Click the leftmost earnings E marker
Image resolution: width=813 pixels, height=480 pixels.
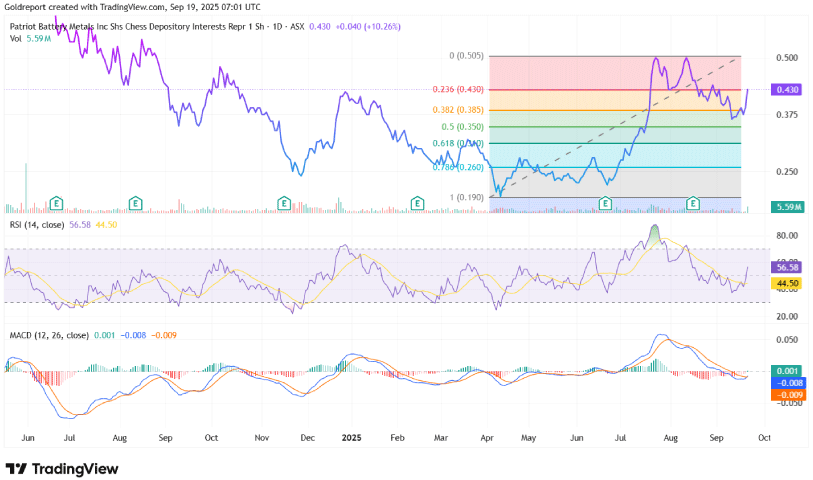[57, 204]
